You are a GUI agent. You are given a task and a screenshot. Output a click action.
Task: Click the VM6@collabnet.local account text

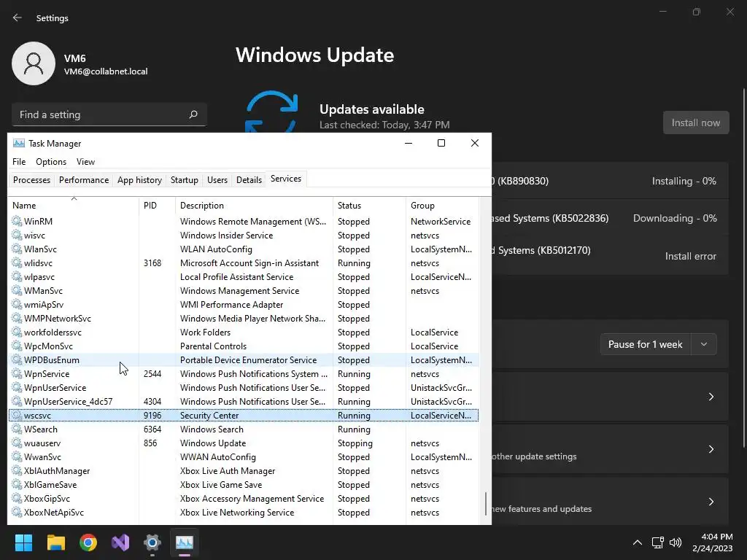pyautogui.click(x=106, y=71)
